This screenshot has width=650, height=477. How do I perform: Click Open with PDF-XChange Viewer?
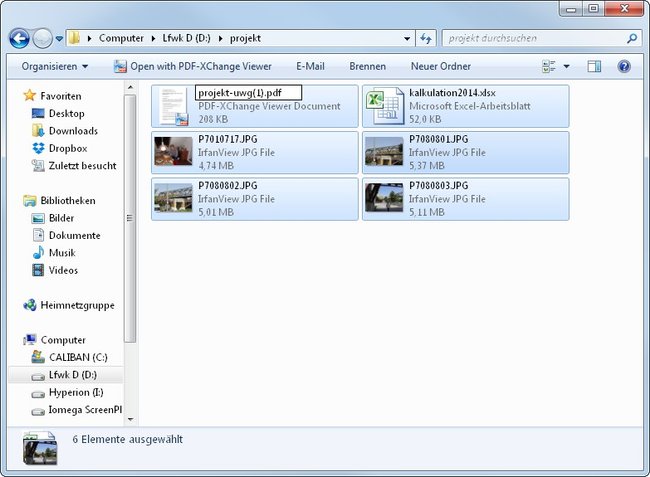pos(193,66)
